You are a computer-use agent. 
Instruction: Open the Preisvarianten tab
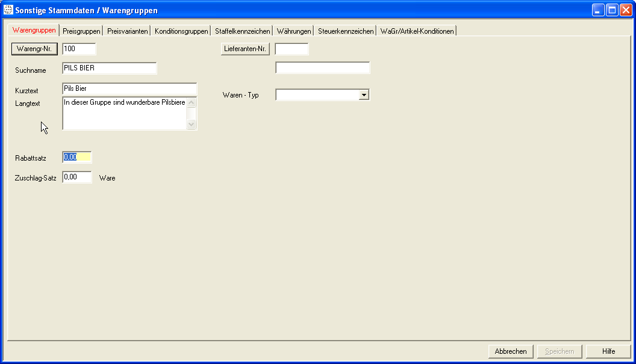pos(127,31)
